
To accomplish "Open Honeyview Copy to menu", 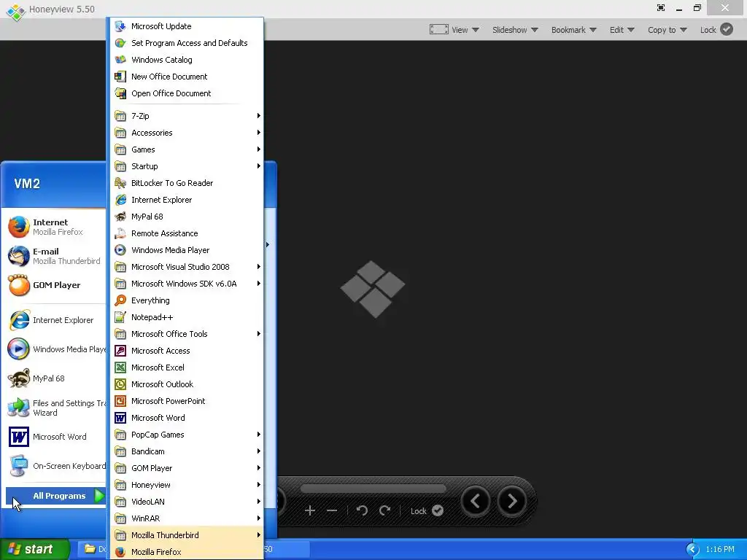I will click(x=667, y=29).
